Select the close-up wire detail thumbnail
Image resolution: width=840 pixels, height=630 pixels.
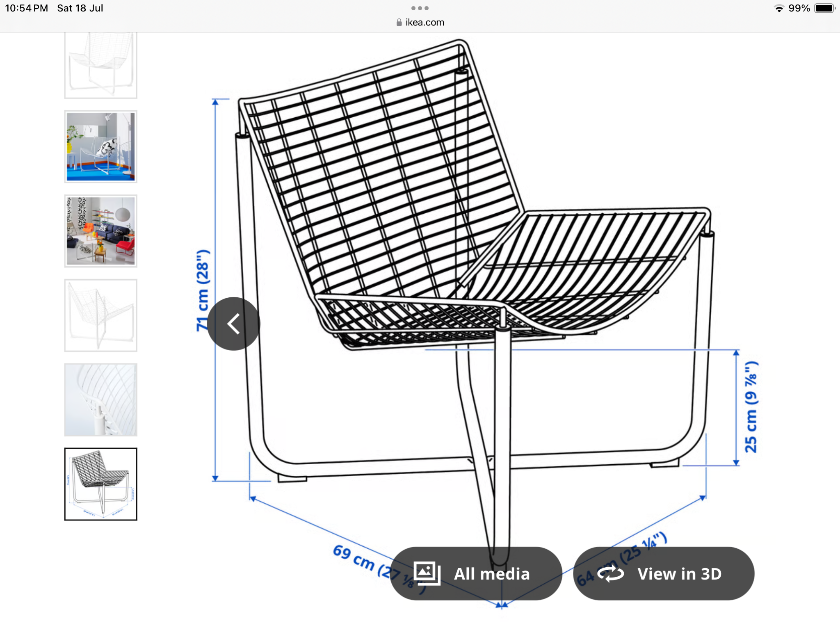(100, 400)
